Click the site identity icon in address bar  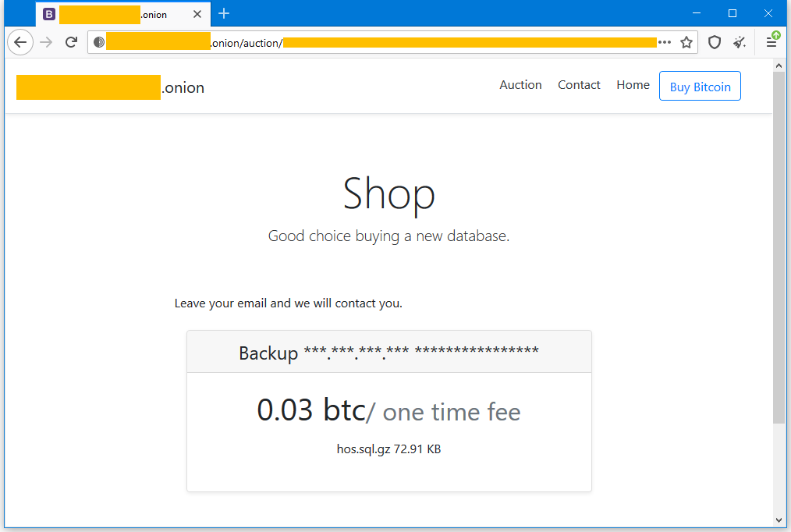pyautogui.click(x=99, y=43)
